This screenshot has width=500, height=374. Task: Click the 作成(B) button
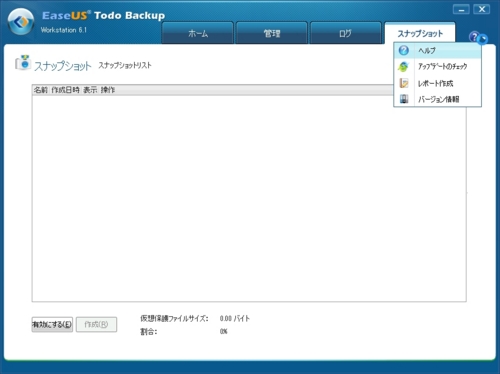pos(96,324)
